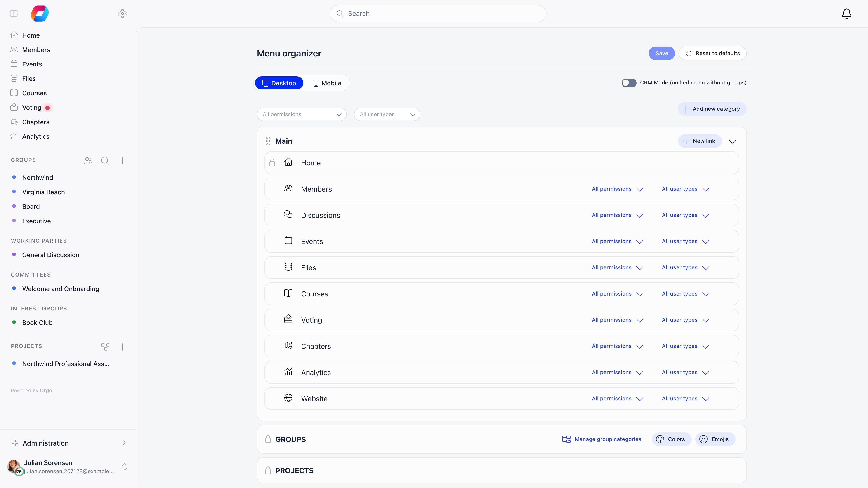868x488 pixels.
Task: Switch to the Desktop tab
Action: click(279, 83)
